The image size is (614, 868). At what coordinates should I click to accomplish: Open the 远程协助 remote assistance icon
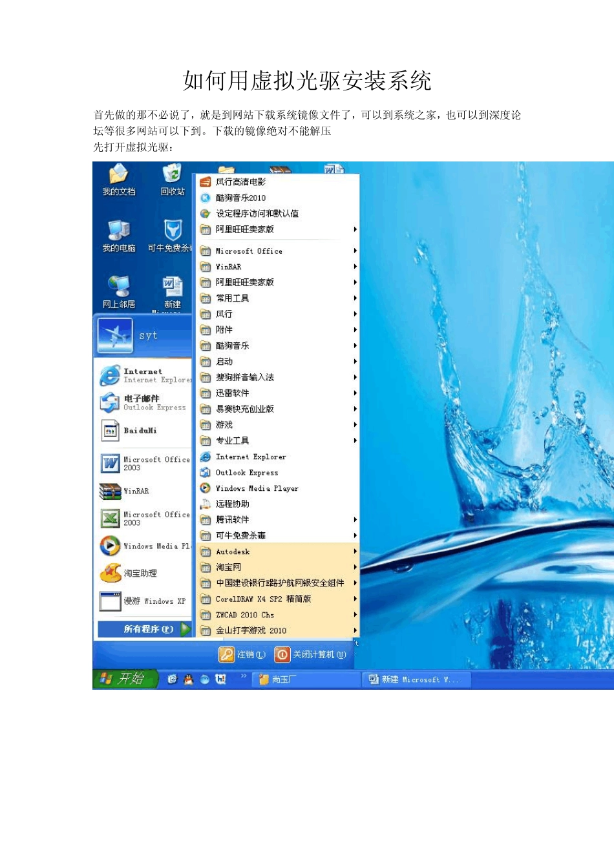point(206,504)
